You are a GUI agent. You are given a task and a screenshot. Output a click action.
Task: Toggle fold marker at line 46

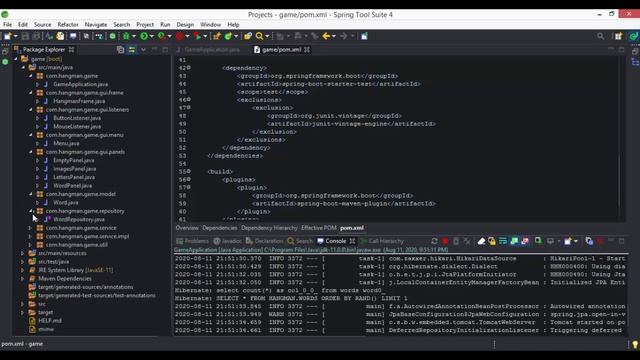189,100
